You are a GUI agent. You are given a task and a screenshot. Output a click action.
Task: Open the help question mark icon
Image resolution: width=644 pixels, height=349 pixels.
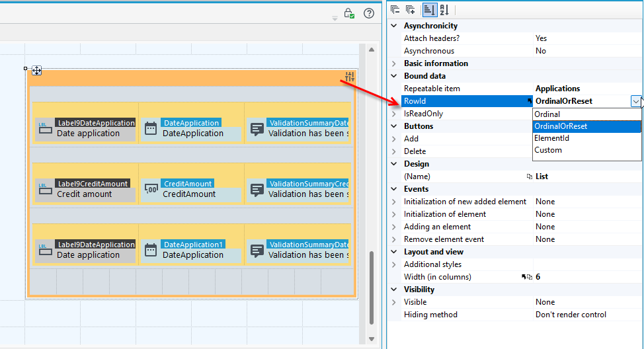tap(369, 13)
